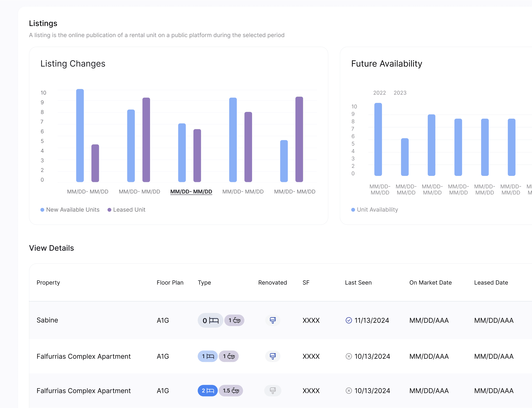Viewport: 532px width, 408px height.
Task: Sort by SF column header
Action: pyautogui.click(x=306, y=282)
